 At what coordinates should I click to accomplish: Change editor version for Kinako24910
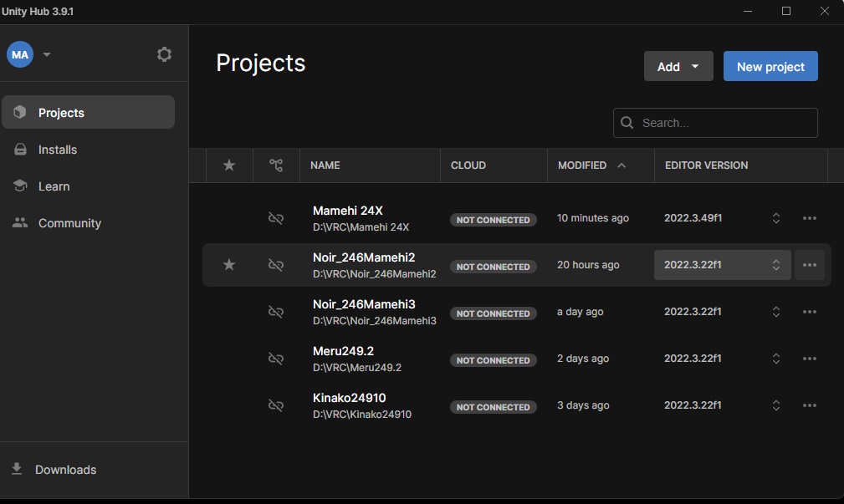click(723, 405)
